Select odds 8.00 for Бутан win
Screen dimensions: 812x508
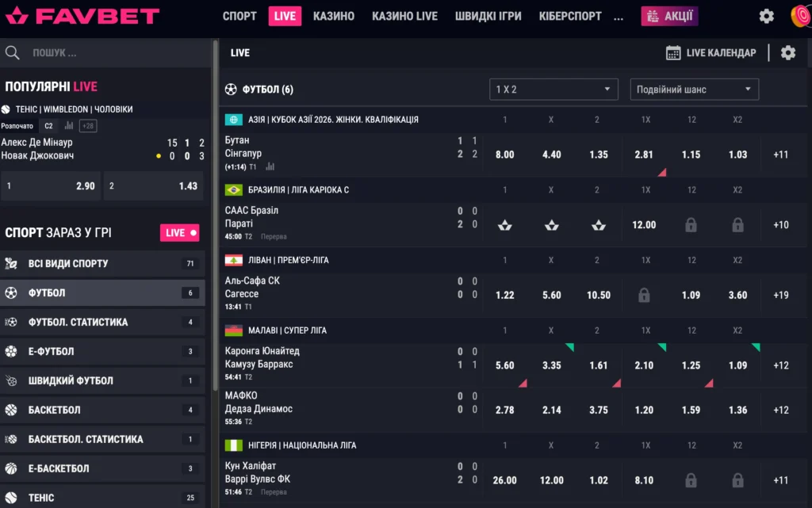click(x=505, y=155)
